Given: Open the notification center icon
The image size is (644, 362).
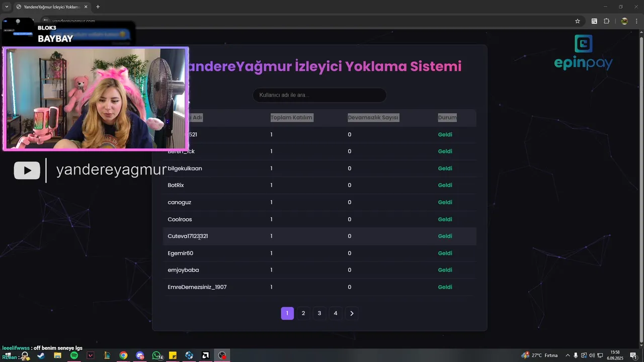Looking at the screenshot, I should (633, 355).
